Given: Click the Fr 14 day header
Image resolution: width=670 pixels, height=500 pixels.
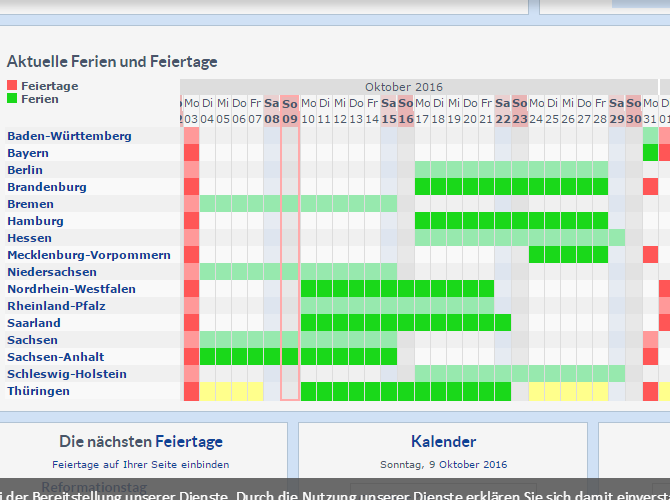Looking at the screenshot, I should [x=372, y=111].
